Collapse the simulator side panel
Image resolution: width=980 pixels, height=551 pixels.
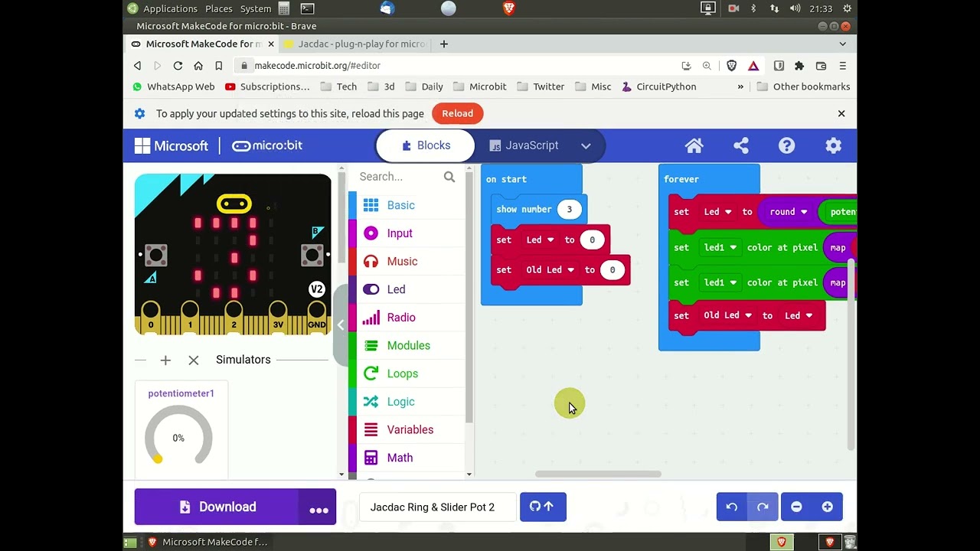coord(341,324)
